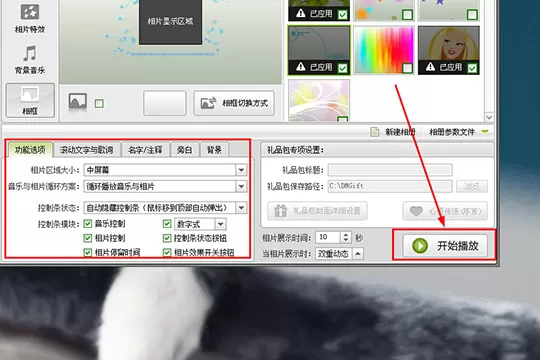Switch to the 名字/注释 tab
The height and width of the screenshot is (360, 540).
coord(145,150)
